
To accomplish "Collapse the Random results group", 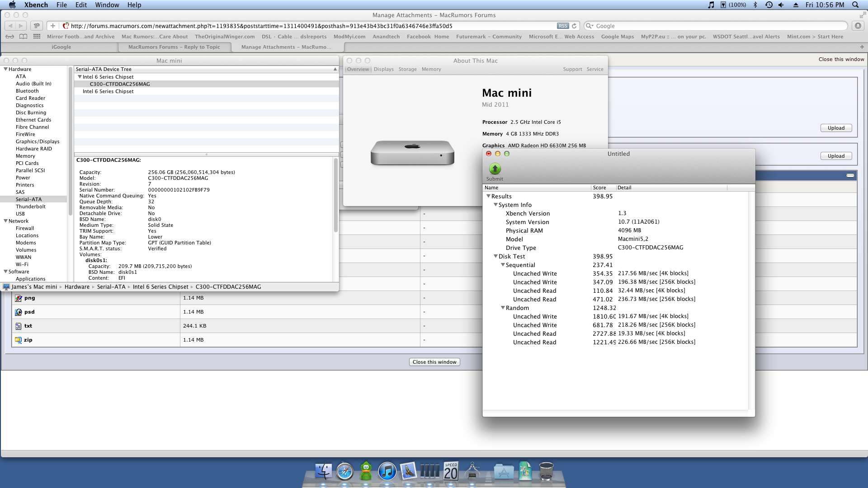I will coord(503,308).
